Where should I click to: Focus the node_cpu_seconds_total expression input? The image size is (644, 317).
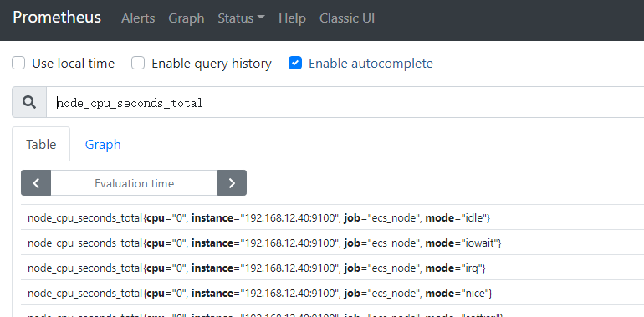click(x=345, y=102)
